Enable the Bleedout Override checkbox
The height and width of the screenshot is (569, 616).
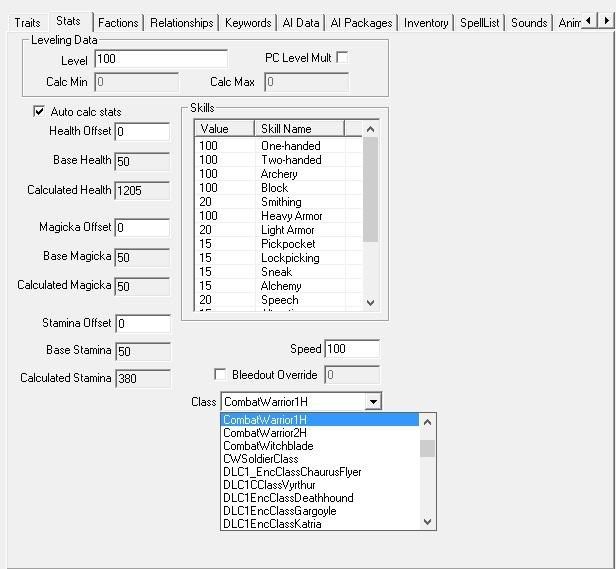(220, 374)
